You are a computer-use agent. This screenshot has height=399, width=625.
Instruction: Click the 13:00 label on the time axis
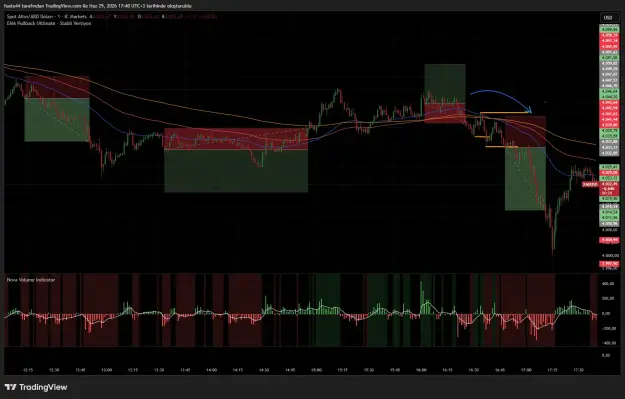coord(106,370)
